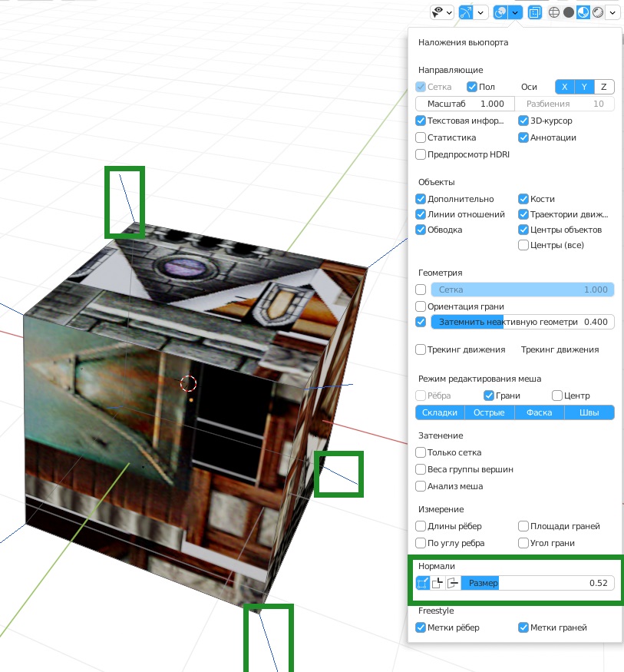Toggle the Складки button
This screenshot has width=624, height=672.
440,412
